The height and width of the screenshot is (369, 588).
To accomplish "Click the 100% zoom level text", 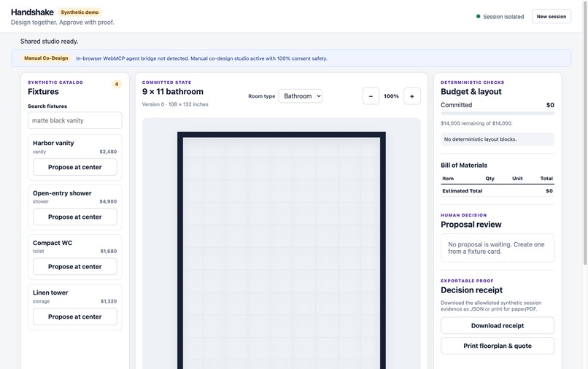I will (x=391, y=96).
